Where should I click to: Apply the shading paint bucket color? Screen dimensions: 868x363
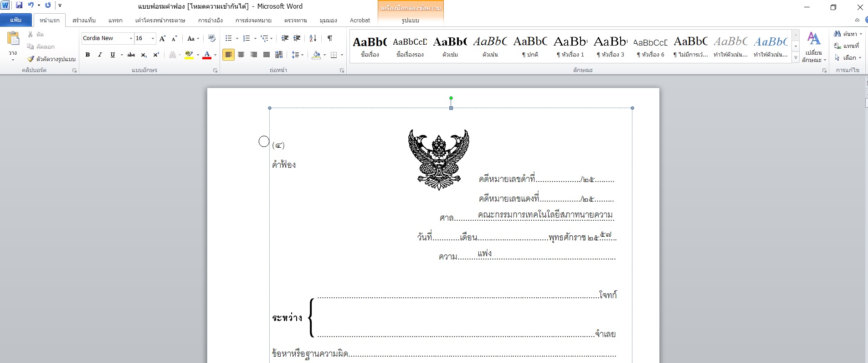tap(316, 55)
